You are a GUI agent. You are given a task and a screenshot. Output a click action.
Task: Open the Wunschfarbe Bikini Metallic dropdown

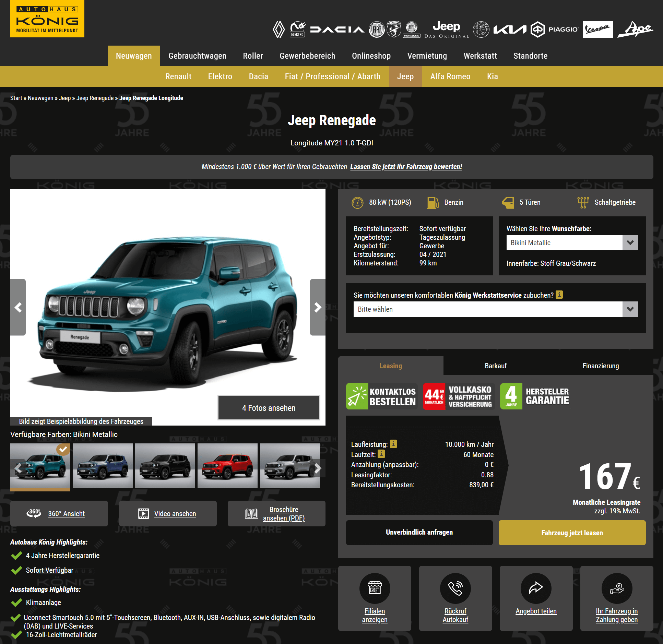click(x=572, y=243)
